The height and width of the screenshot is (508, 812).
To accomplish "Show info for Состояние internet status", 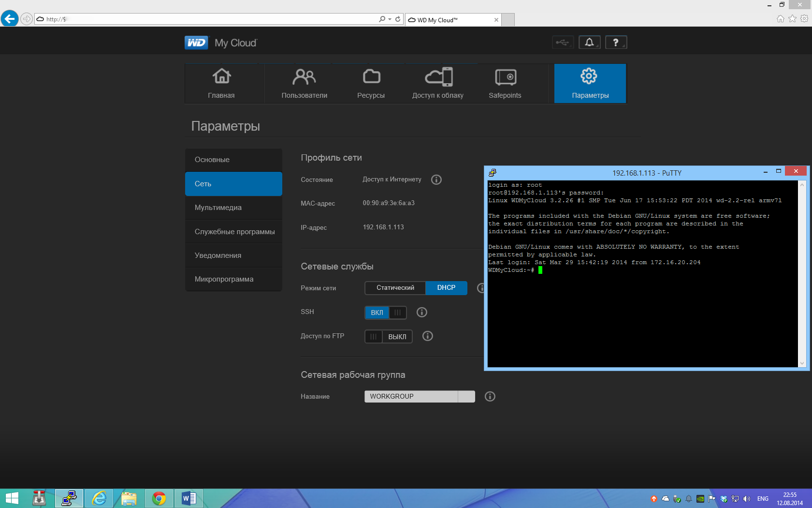I will (x=436, y=179).
